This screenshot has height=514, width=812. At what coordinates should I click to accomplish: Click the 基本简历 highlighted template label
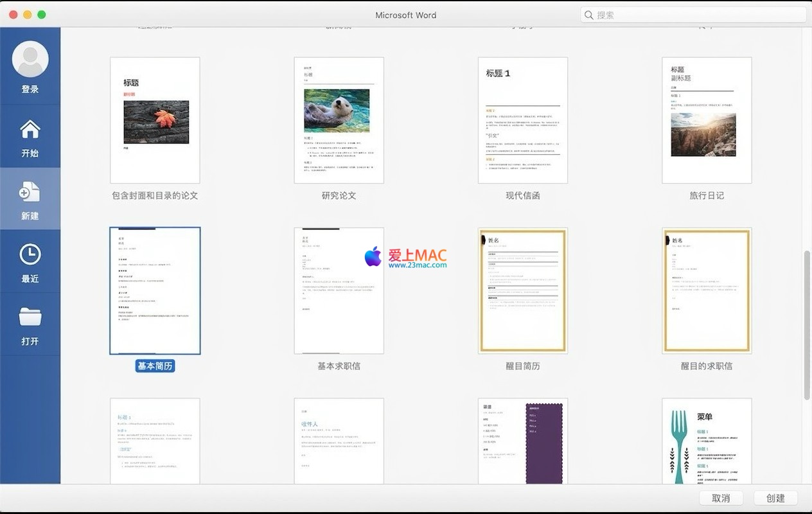155,366
